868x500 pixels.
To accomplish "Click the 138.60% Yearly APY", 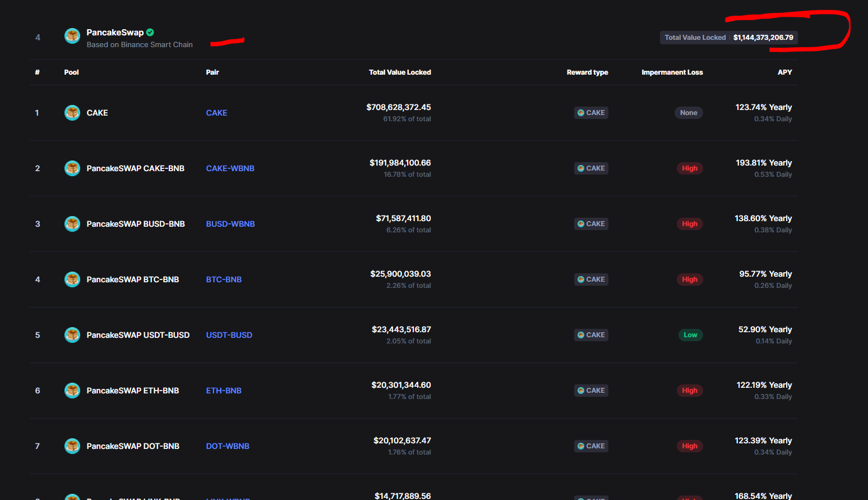I will tap(763, 218).
